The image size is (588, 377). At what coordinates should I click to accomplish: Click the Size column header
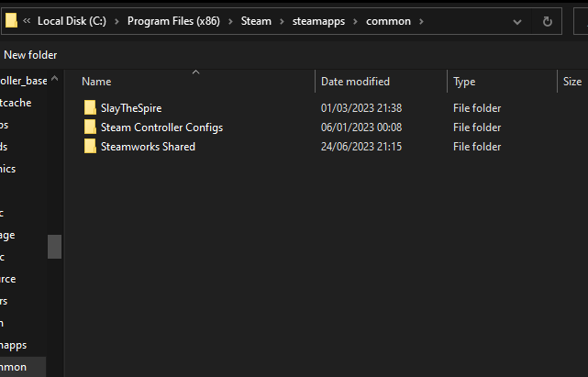pos(571,82)
